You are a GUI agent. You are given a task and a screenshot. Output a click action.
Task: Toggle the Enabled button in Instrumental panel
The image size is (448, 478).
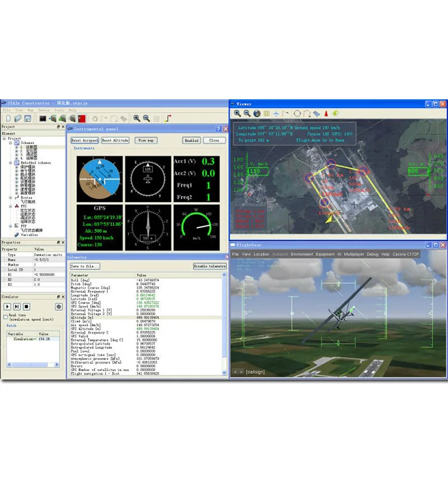[192, 140]
